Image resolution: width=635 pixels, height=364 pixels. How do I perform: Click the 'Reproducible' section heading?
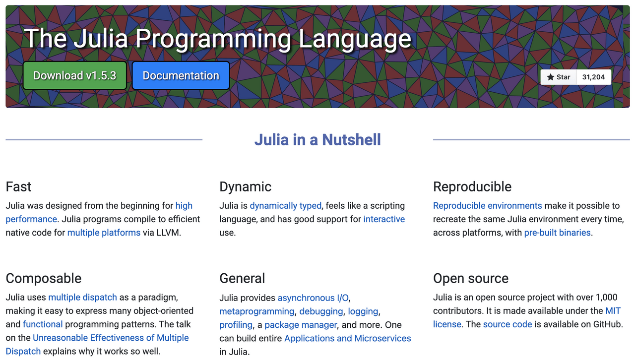[472, 186]
